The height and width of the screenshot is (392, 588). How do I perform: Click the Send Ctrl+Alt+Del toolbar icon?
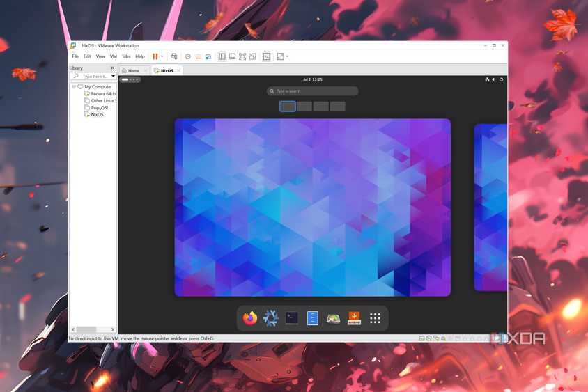tap(173, 56)
